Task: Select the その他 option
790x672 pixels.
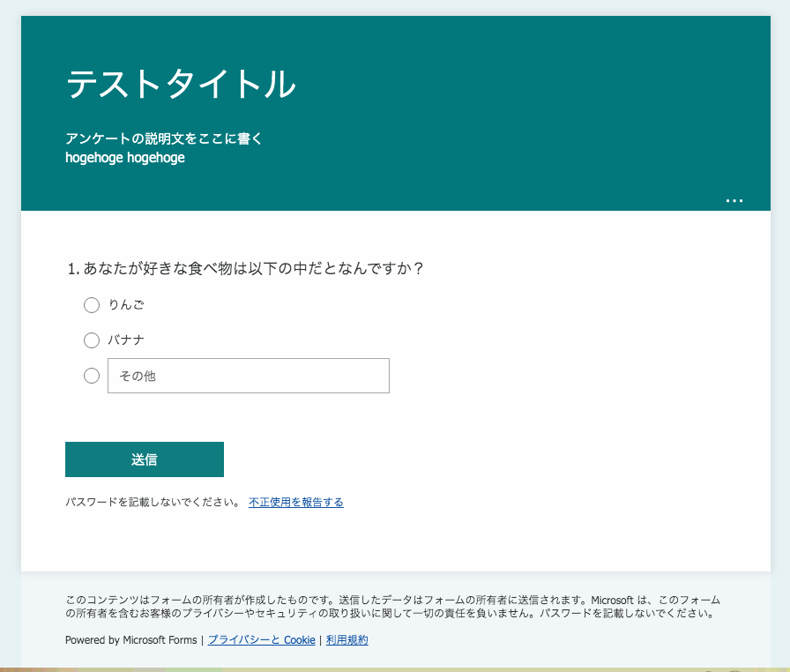Action: pos(92,376)
